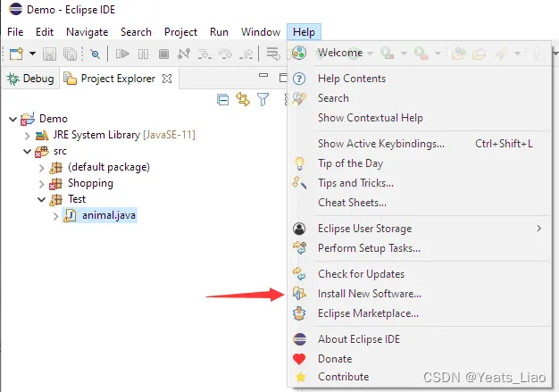This screenshot has width=559, height=392.
Task: Click the Step Return icon
Action: (246, 54)
